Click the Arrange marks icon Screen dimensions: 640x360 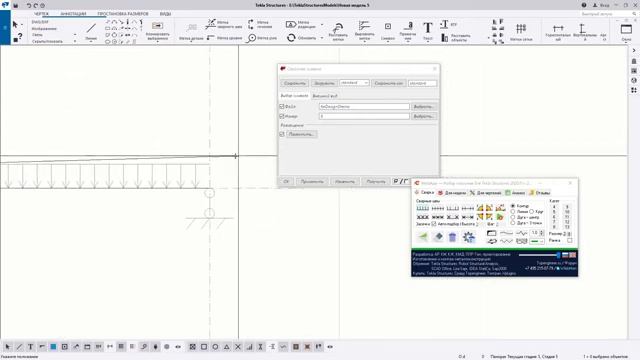coord(338,28)
